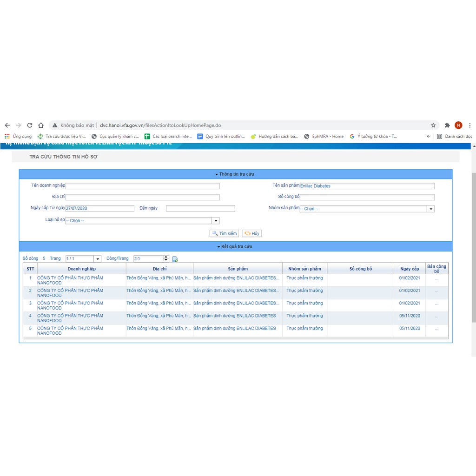476x476 pixels.
Task: Click the 'Dòng/Trang' stepper arrows
Action: tap(166, 258)
